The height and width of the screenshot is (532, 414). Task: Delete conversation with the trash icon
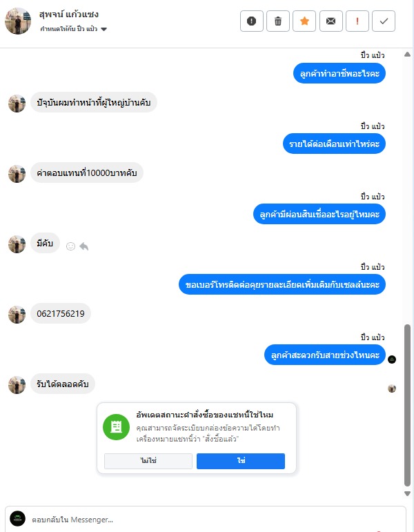click(278, 21)
